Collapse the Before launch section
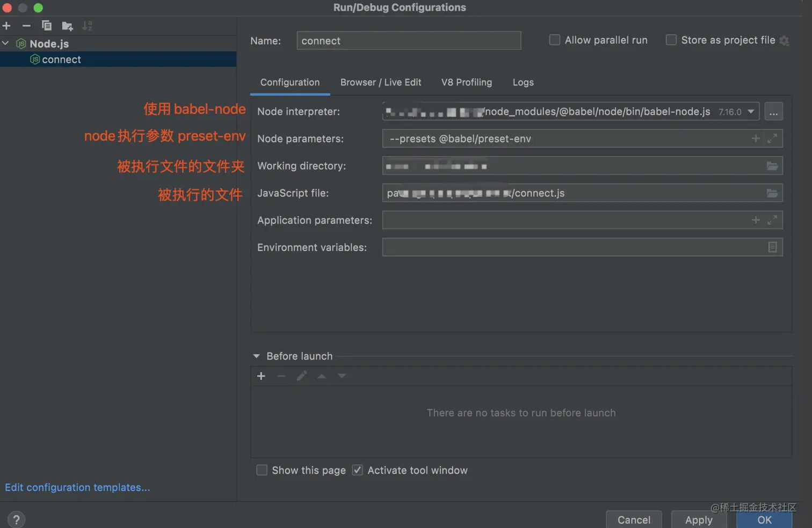The image size is (812, 528). click(x=256, y=356)
